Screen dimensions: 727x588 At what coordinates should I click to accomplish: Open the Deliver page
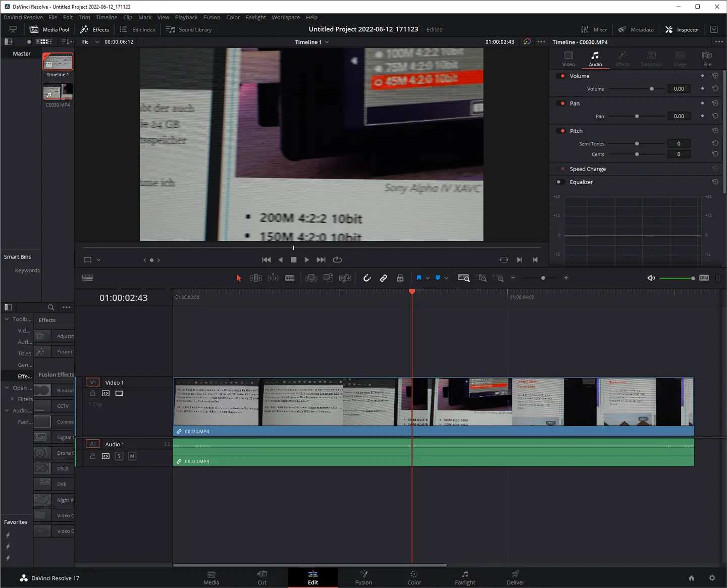(515, 578)
